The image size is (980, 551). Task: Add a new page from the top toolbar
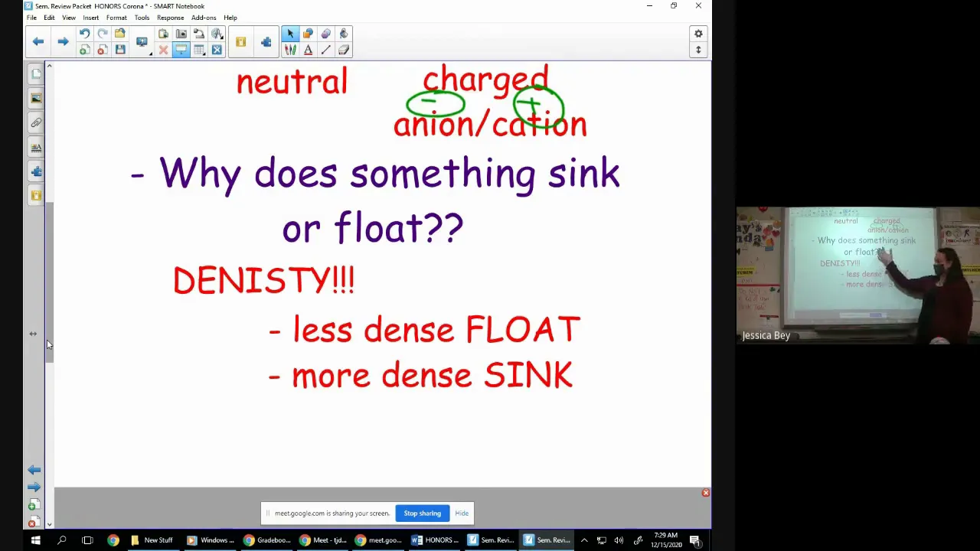(84, 50)
